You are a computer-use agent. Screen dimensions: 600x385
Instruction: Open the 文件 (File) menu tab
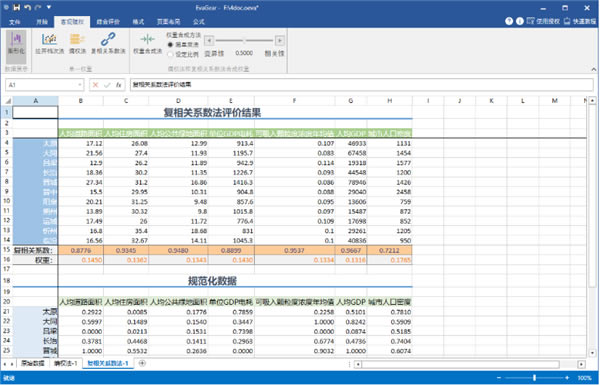coord(15,22)
